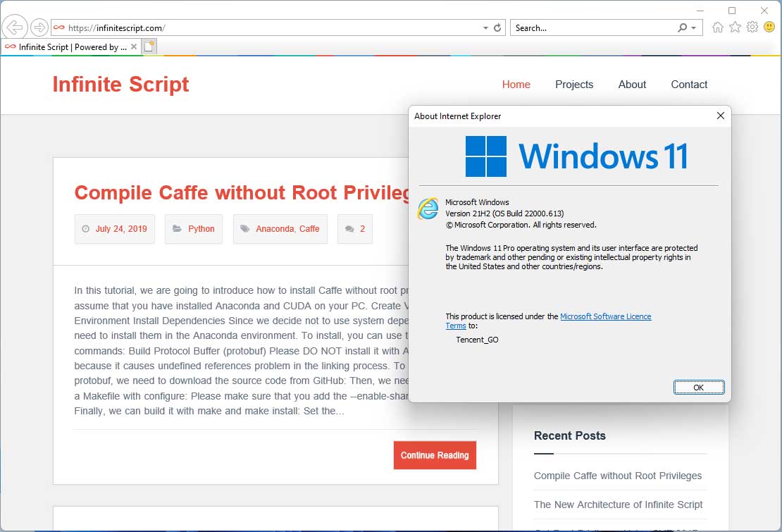The height and width of the screenshot is (532, 782).
Task: Open the Caffe tag link
Action: pos(309,229)
